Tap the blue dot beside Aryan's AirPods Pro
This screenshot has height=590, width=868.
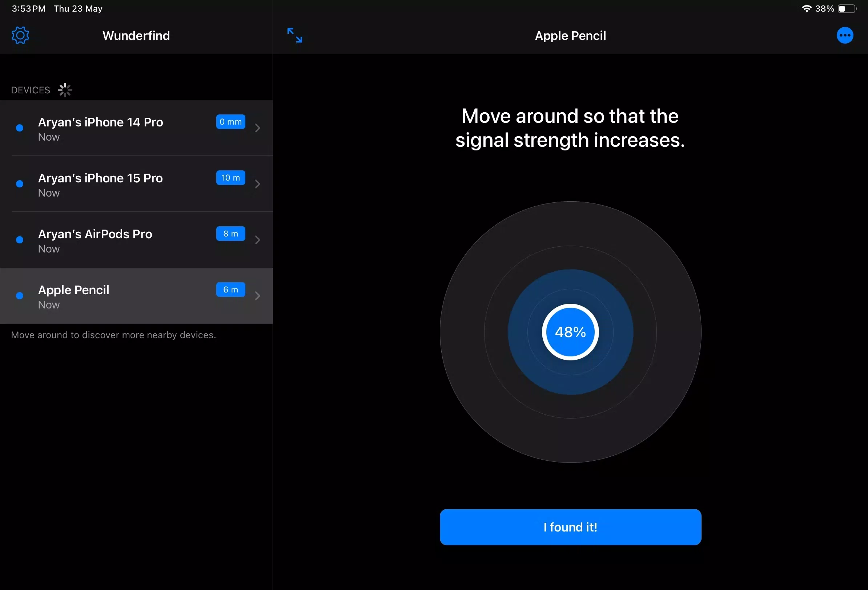[x=19, y=240]
